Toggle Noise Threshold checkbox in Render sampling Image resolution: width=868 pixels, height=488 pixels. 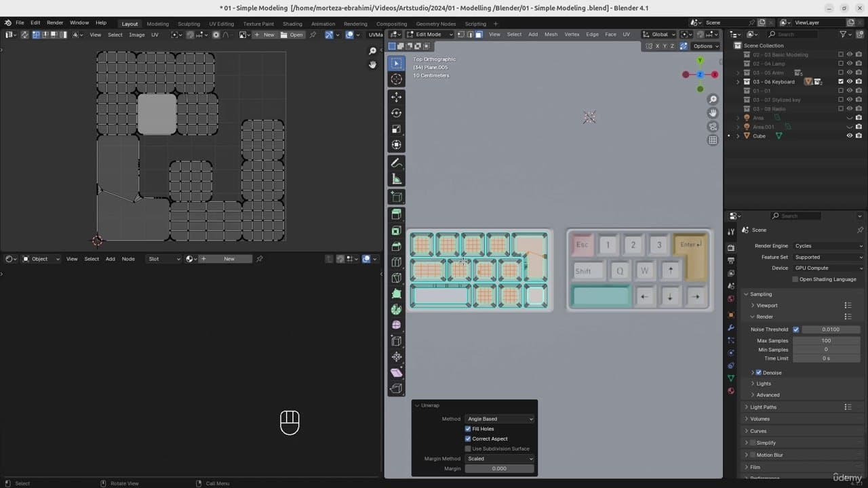[x=796, y=329]
